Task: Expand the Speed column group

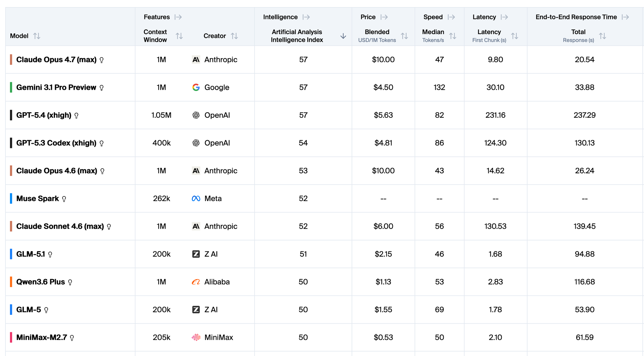Action: click(451, 17)
